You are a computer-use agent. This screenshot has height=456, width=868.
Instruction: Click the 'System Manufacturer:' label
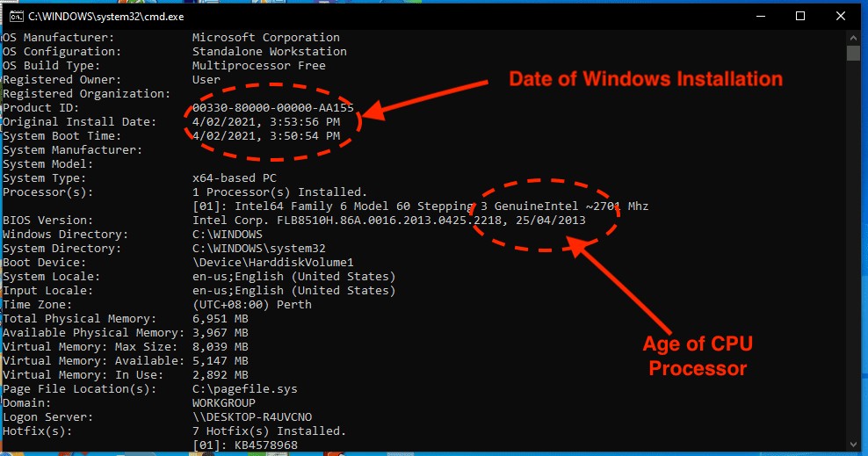click(72, 150)
